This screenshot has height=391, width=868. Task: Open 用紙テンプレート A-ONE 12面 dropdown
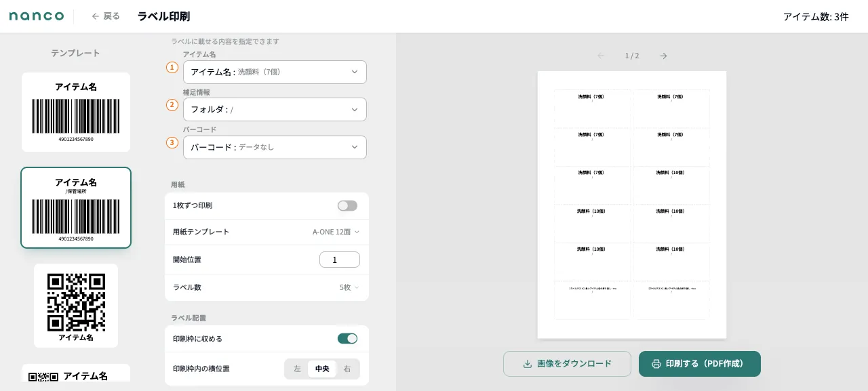click(336, 232)
